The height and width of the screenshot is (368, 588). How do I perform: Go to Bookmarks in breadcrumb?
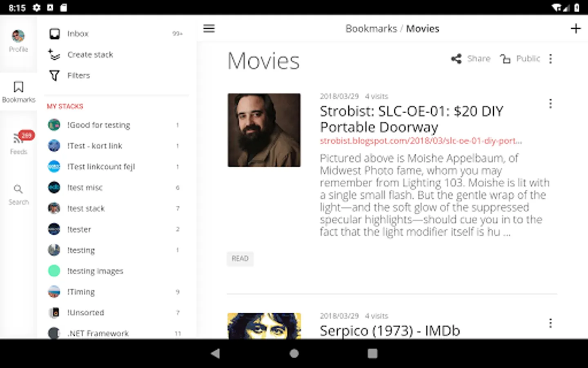coord(371,29)
